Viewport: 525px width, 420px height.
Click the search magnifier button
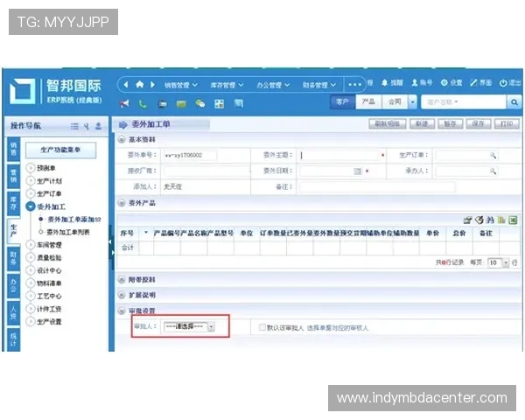tap(514, 102)
